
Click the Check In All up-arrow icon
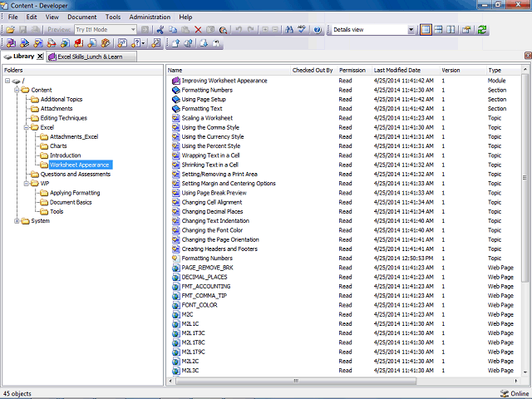189,43
